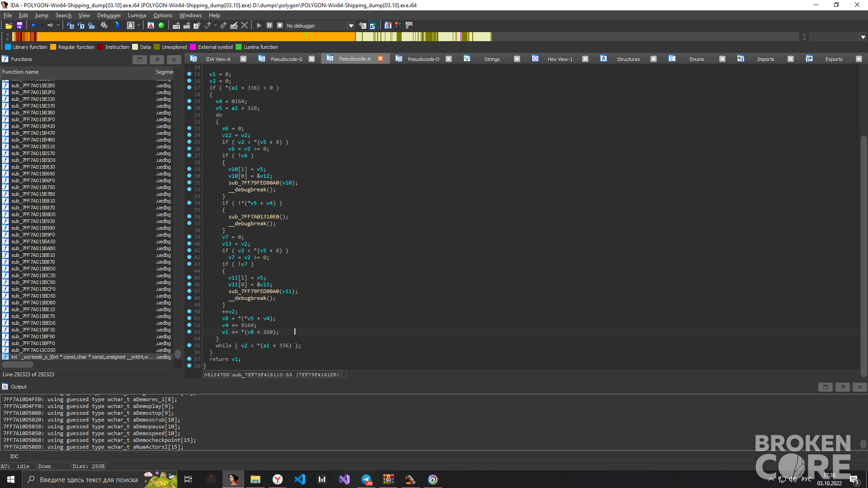This screenshot has width=868, height=488.
Task: Toggle breakpoint dot on line 31
Action: pos(189,183)
